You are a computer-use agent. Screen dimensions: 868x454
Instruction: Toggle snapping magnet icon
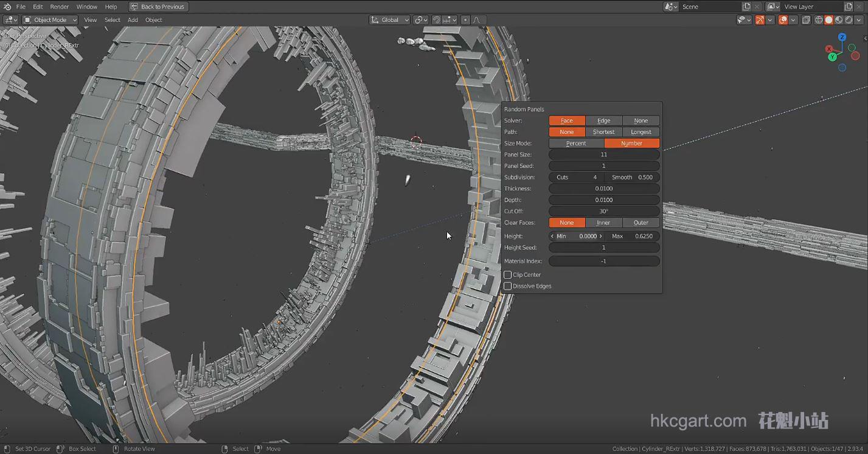click(x=436, y=20)
